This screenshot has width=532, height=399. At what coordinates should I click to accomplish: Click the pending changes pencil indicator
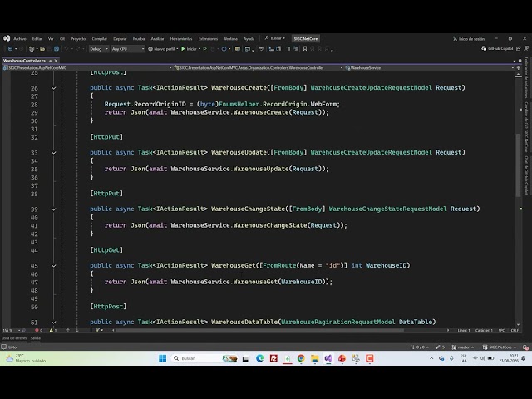pyautogui.click(x=441, y=347)
